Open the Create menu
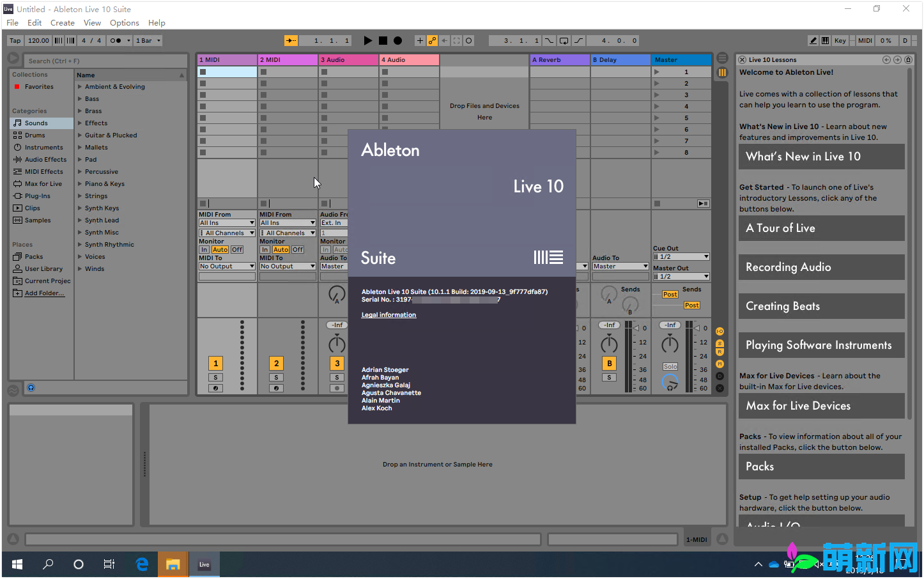 point(63,22)
